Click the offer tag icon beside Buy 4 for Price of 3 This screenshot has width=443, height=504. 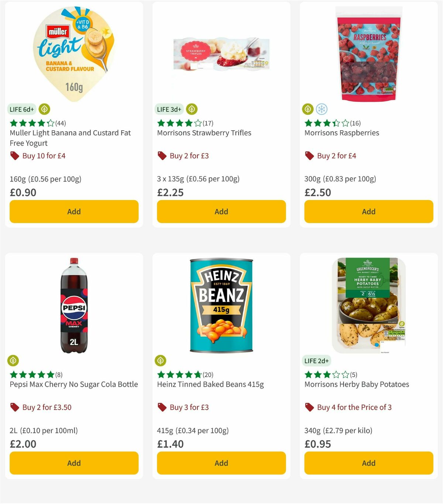point(309,407)
